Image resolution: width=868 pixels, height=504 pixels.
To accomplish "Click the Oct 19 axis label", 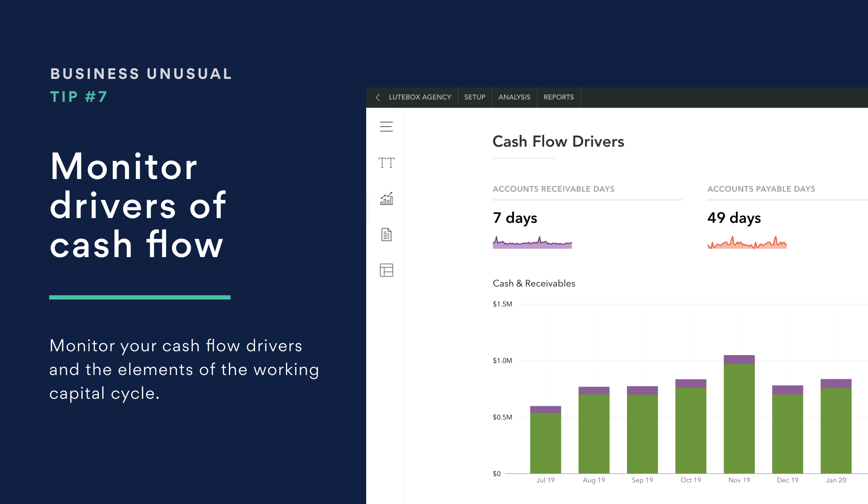I will 690,480.
